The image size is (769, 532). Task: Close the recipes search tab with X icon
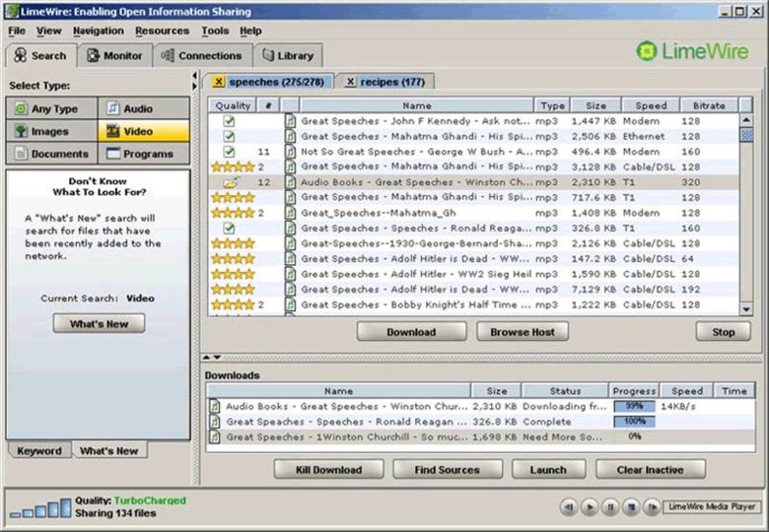click(350, 82)
